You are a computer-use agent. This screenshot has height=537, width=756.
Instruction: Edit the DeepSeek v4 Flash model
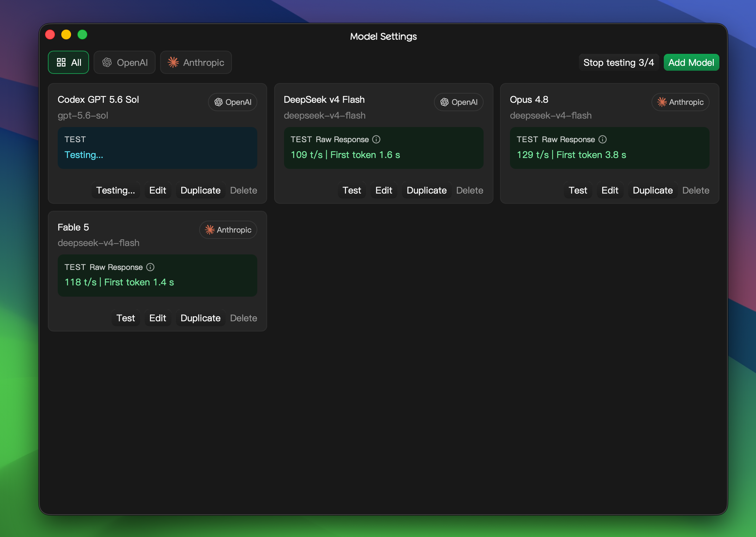[384, 190]
